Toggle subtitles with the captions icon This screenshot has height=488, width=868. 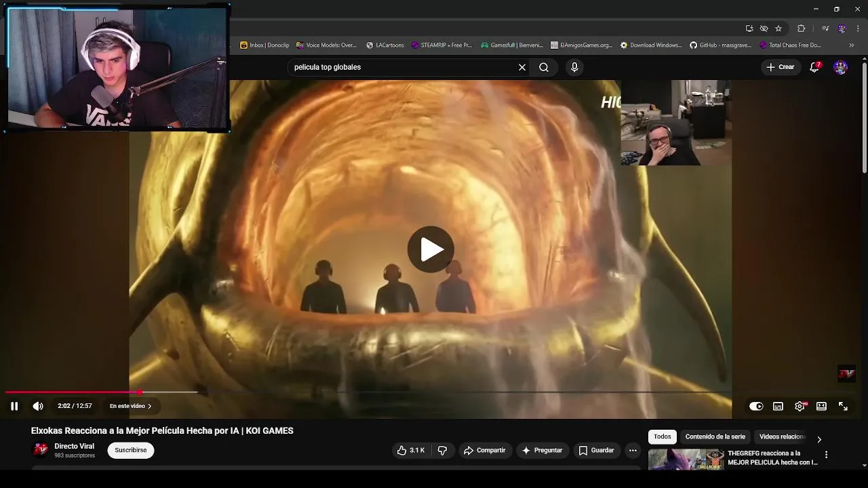tap(778, 406)
